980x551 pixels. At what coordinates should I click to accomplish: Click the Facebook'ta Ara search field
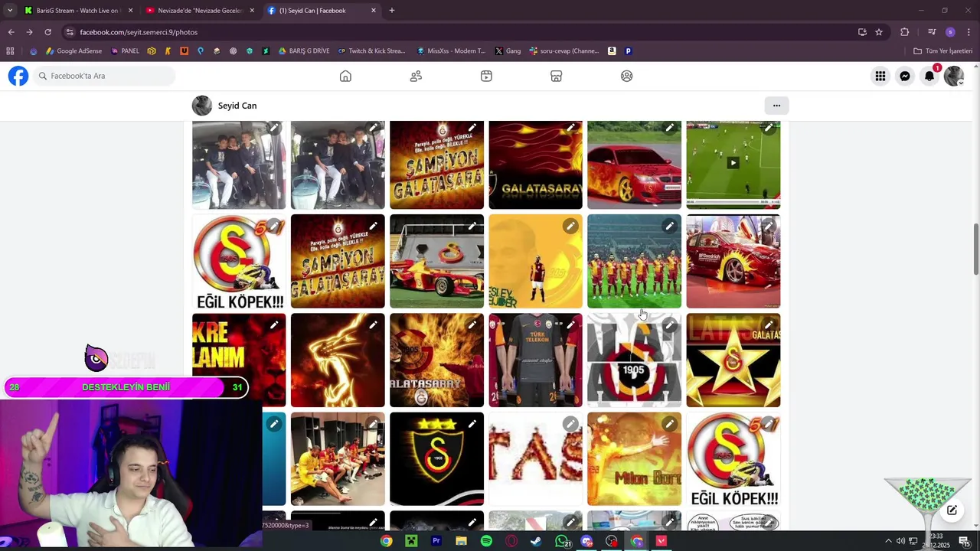pyautogui.click(x=105, y=76)
